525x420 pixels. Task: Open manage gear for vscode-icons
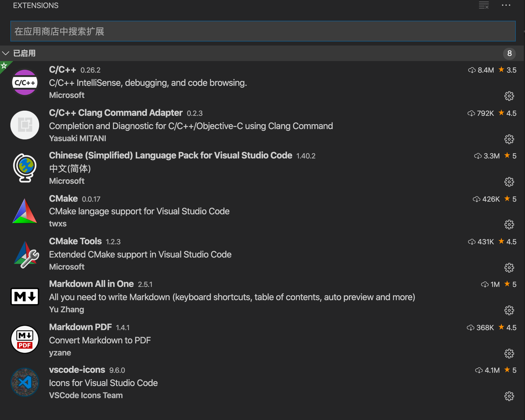click(x=509, y=396)
